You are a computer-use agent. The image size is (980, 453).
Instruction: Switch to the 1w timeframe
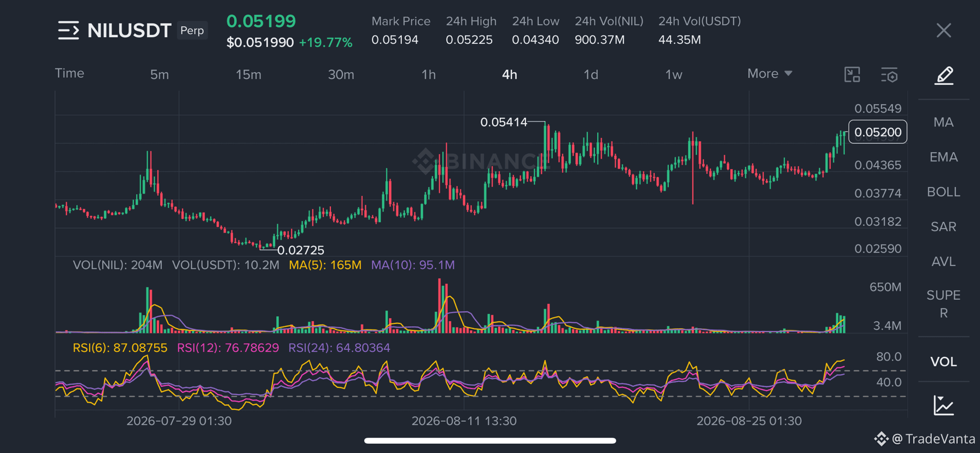click(x=673, y=74)
